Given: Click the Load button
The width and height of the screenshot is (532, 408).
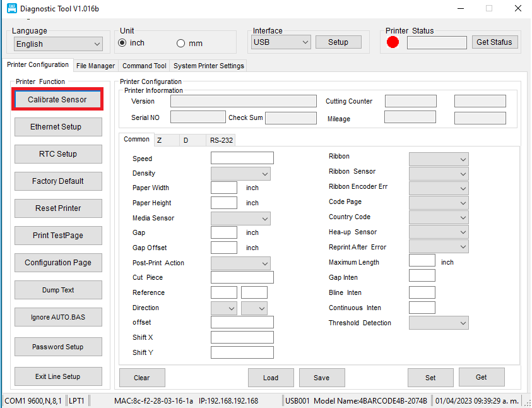Looking at the screenshot, I should click(x=271, y=378).
